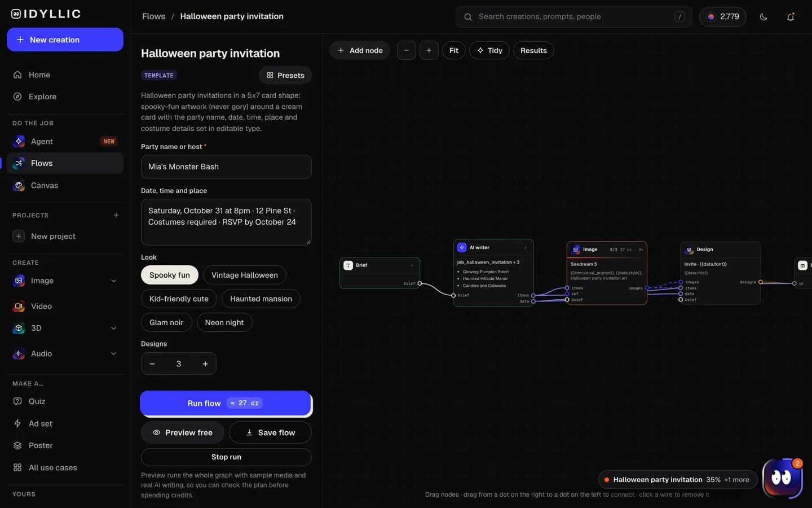
Task: Open the credits balance showing 2,779
Action: pyautogui.click(x=723, y=17)
